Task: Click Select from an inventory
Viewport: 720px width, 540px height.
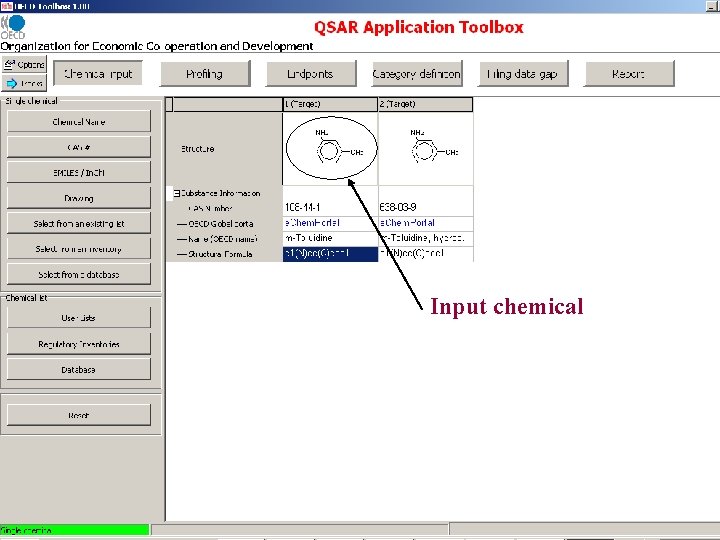Action: 79,249
